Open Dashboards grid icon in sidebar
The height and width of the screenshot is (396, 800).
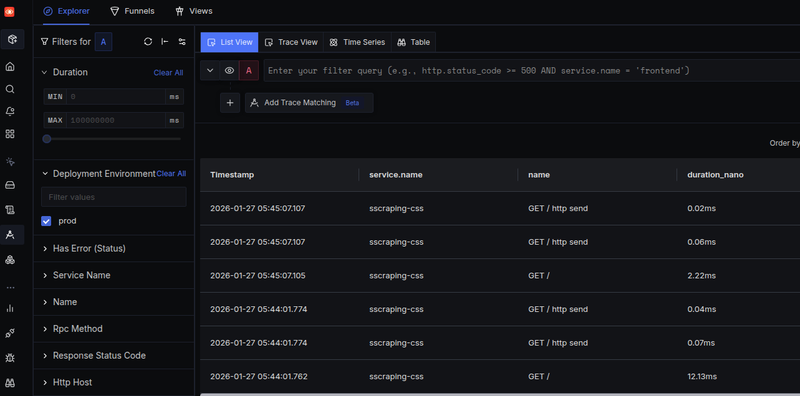(x=10, y=134)
